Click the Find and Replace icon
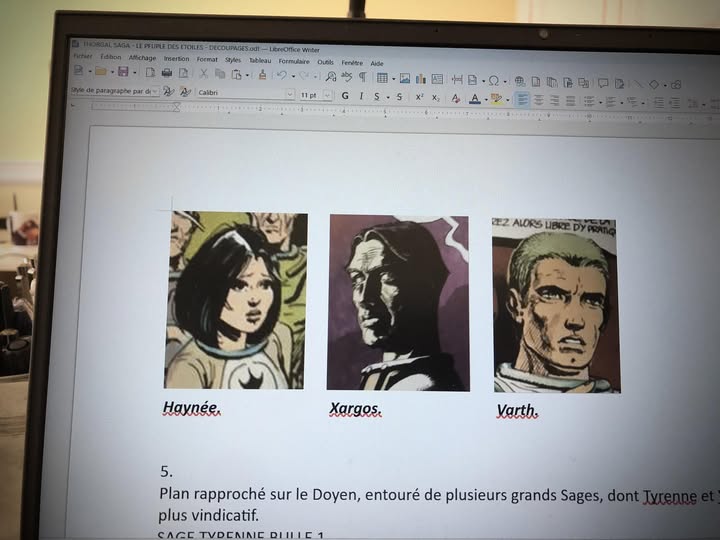This screenshot has height=540, width=720. 331,76
